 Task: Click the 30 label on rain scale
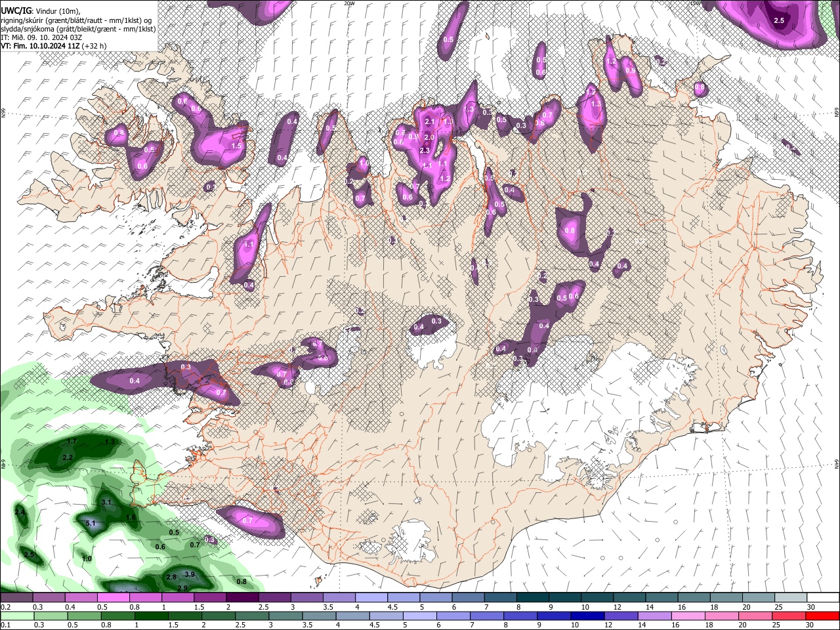pos(811,625)
